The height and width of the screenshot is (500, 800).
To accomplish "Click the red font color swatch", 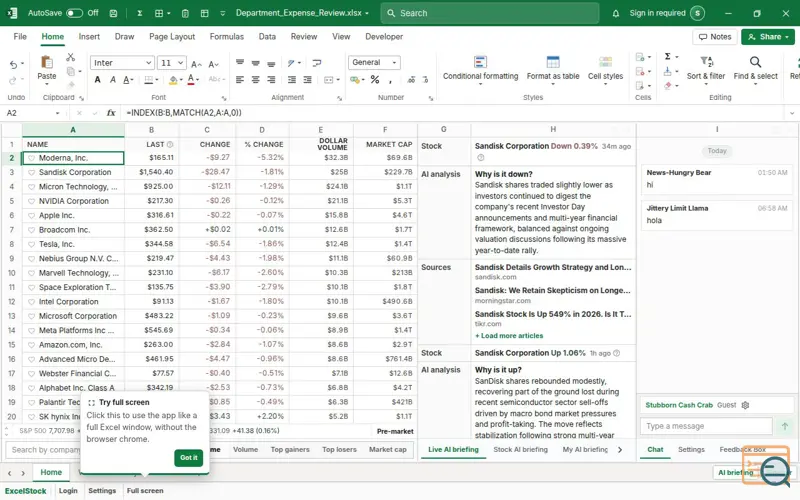I will [x=191, y=80].
